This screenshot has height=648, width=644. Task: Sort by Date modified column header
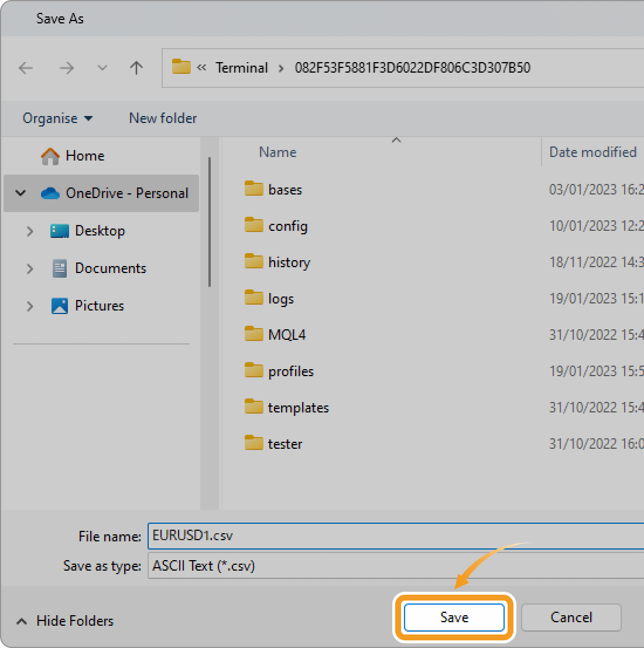tap(592, 152)
